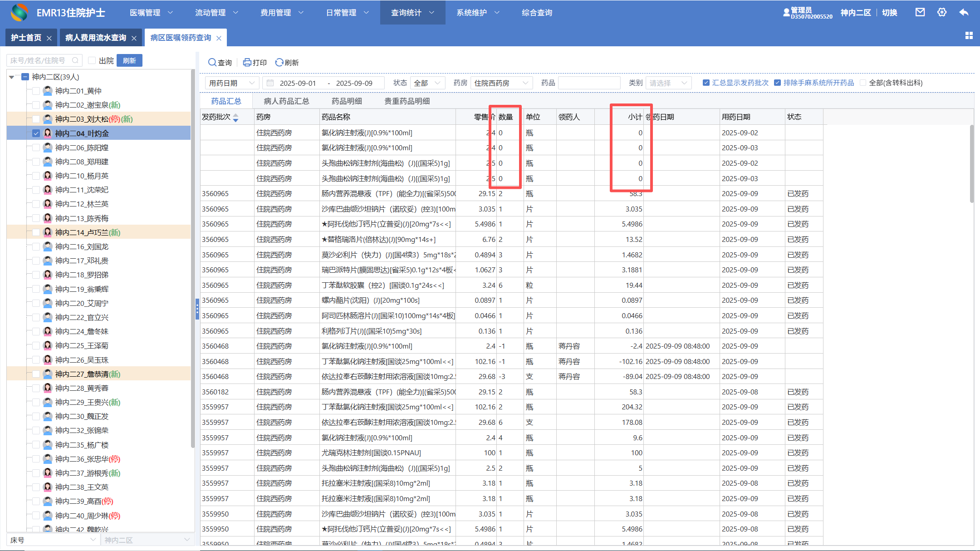The image size is (980, 551).
Task: Switch to 病人药品汇总 tab
Action: (286, 101)
